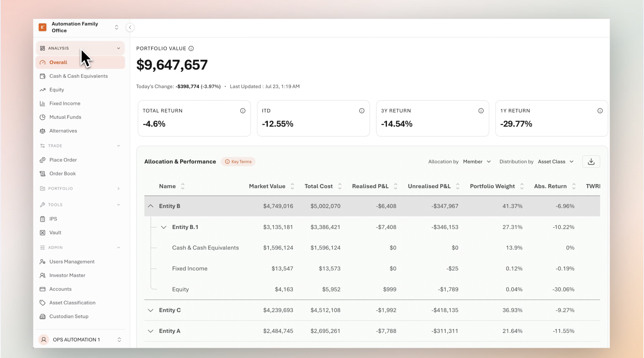The image size is (644, 358).
Task: Click the Investor Master person icon
Action: coord(43,275)
